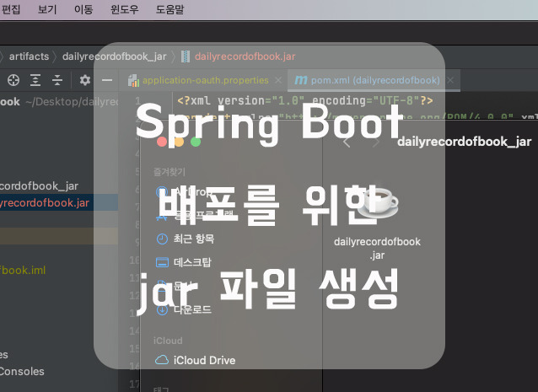The image size is (538, 392).
Task: Click the Expand All toolbar icon
Action: click(35, 80)
